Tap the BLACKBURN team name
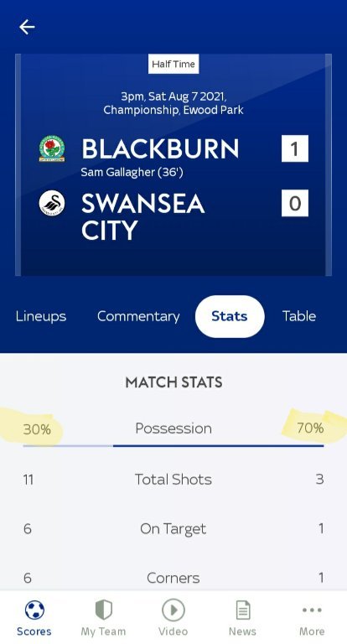This screenshot has height=644, width=347. coord(160,148)
